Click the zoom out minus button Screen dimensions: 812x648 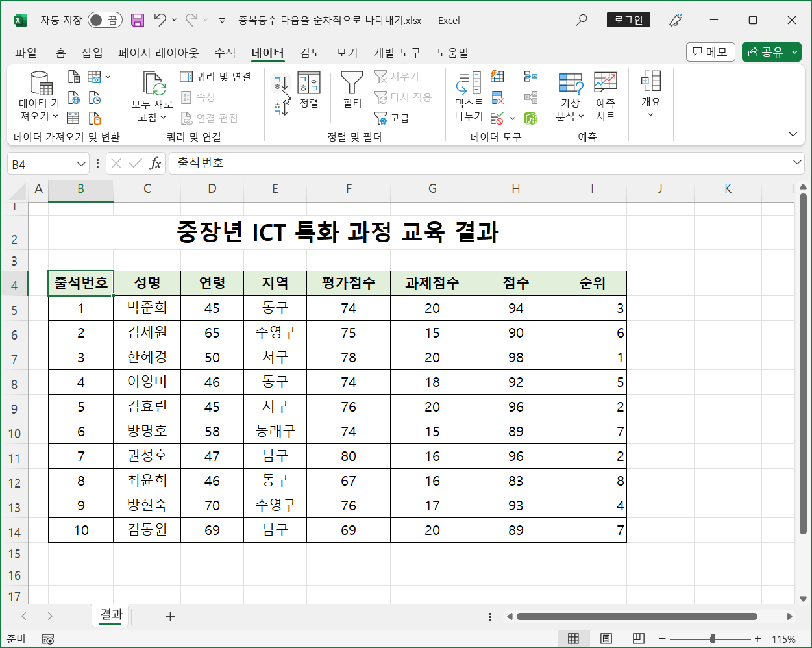point(662,639)
